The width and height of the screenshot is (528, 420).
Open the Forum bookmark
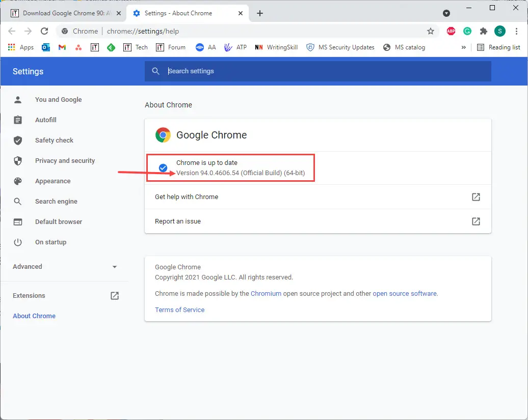click(x=170, y=47)
